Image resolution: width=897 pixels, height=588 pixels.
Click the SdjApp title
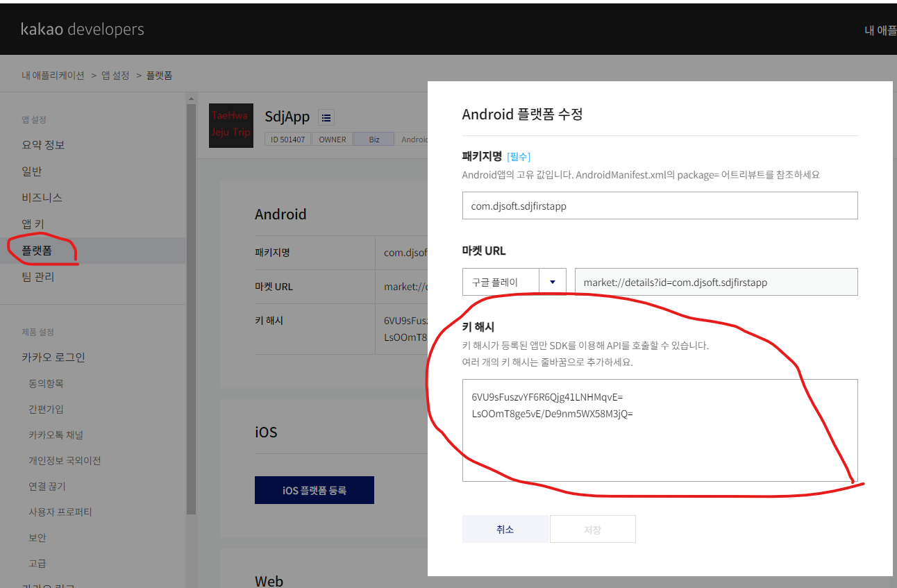click(x=287, y=117)
